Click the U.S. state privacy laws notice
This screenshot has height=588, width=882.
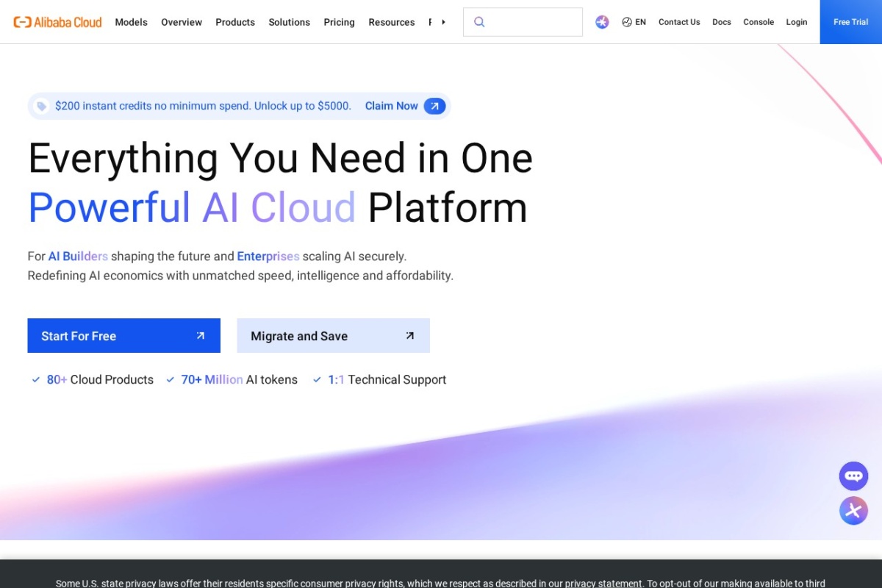(441, 583)
